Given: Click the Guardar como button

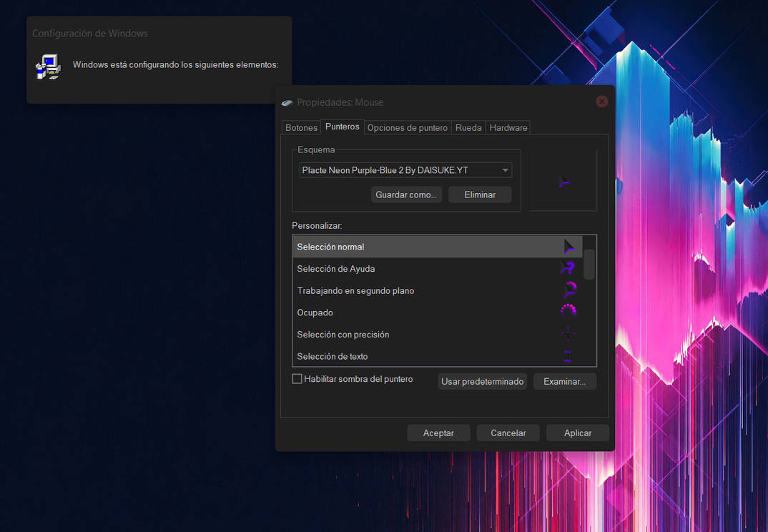Looking at the screenshot, I should click(x=406, y=194).
